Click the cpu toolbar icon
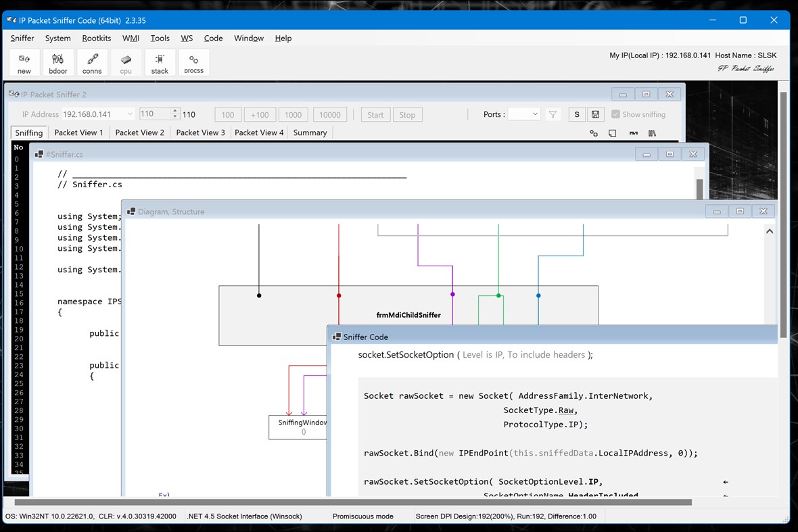Image resolution: width=798 pixels, height=532 pixels. click(x=126, y=63)
